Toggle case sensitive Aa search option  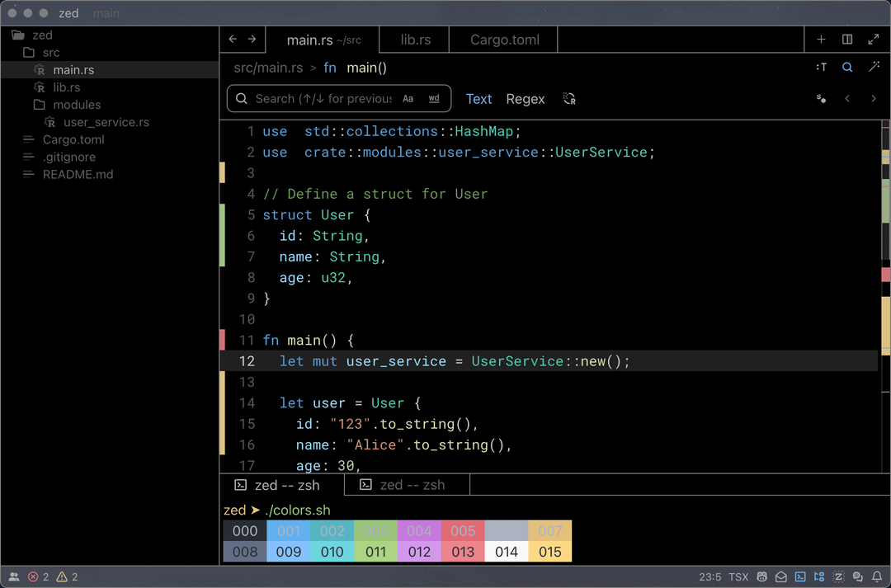[408, 99]
